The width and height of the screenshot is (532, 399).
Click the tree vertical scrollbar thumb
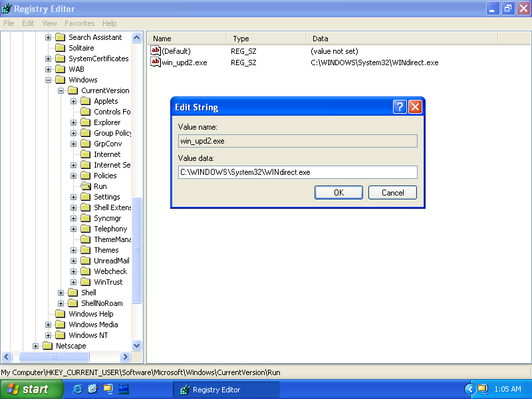(136, 250)
